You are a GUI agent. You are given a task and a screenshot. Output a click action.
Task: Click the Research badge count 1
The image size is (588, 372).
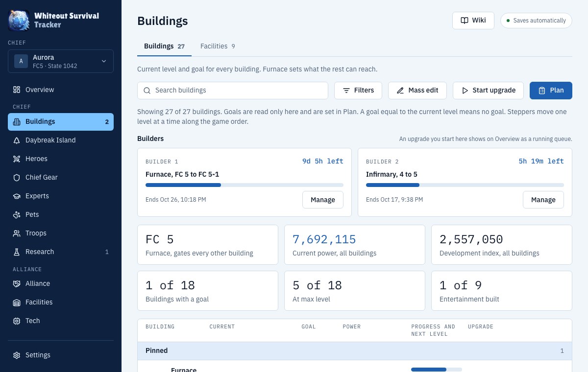tap(107, 252)
